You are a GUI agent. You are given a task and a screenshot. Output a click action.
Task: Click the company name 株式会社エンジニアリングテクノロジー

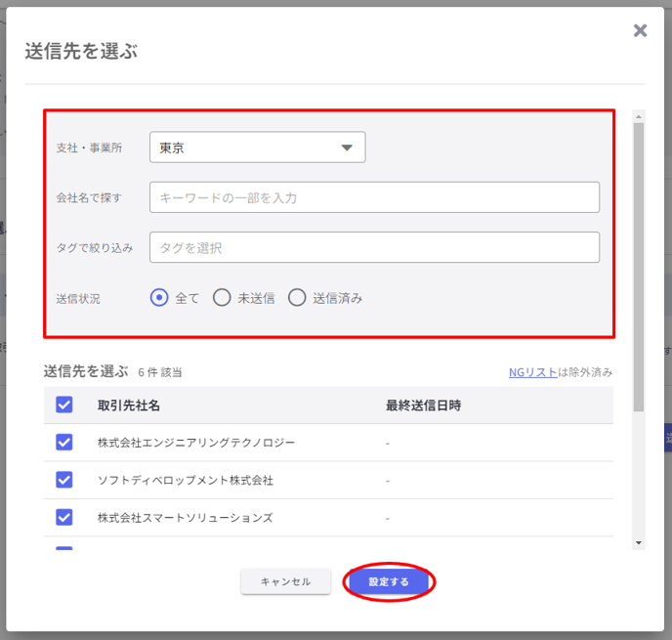196,443
